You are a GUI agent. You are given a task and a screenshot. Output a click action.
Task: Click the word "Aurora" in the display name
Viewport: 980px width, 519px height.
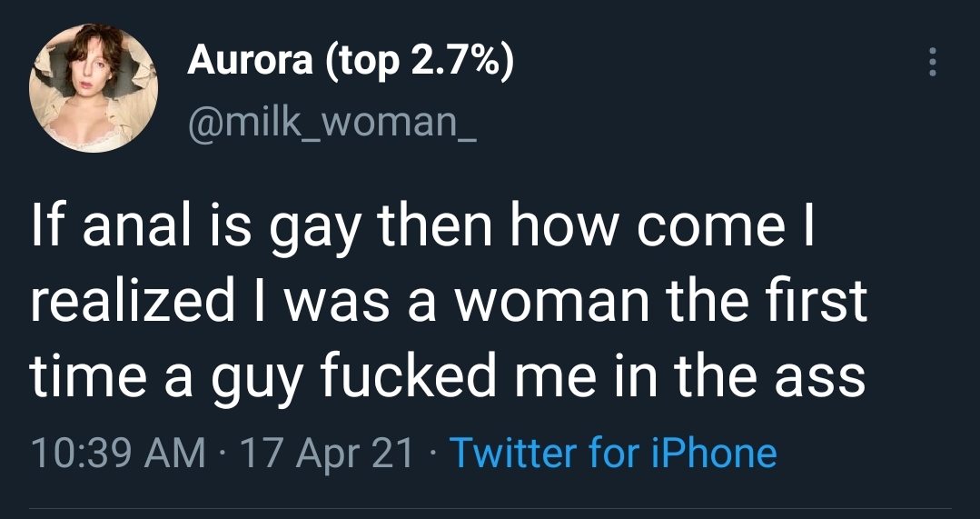(x=247, y=61)
